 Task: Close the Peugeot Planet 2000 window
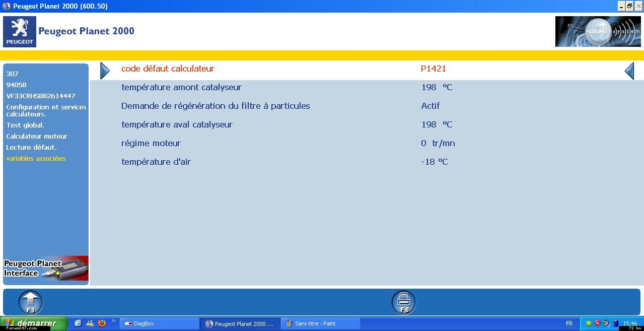tap(638, 6)
